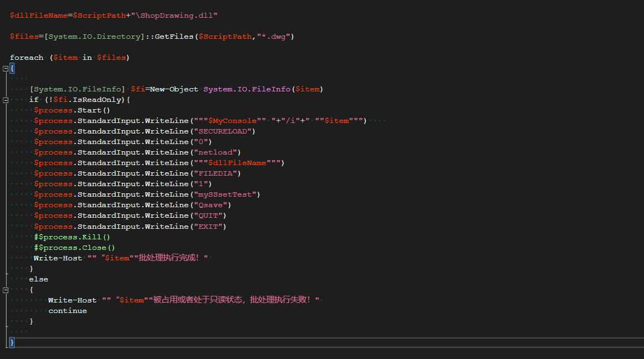Image resolution: width=644 pixels, height=359 pixels.
Task: Collapse the foreach block fold marker
Action: [6, 69]
